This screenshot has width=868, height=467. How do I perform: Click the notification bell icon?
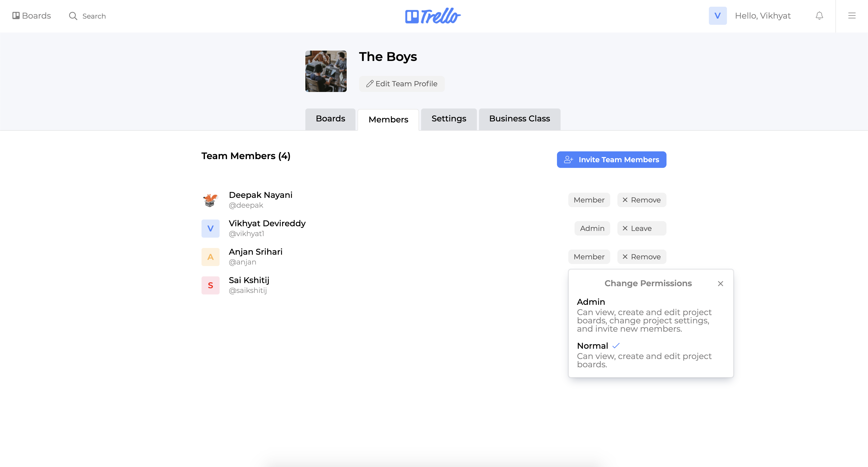click(819, 16)
